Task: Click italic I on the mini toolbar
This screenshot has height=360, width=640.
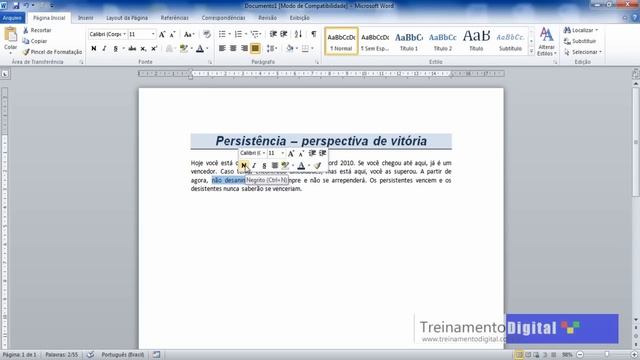Action: coord(254,165)
